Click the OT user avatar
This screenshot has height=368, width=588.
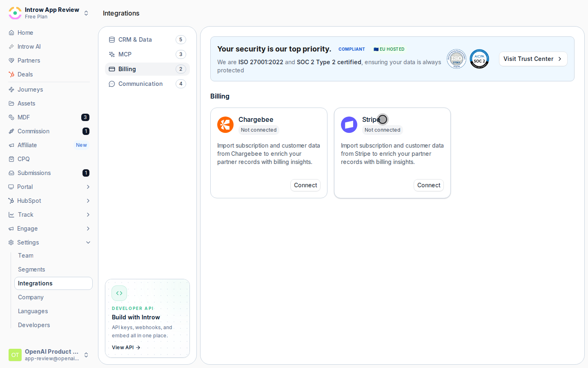pos(15,355)
